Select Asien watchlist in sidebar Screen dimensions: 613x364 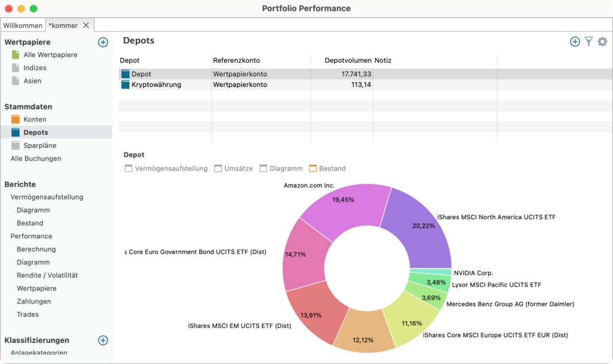(32, 81)
